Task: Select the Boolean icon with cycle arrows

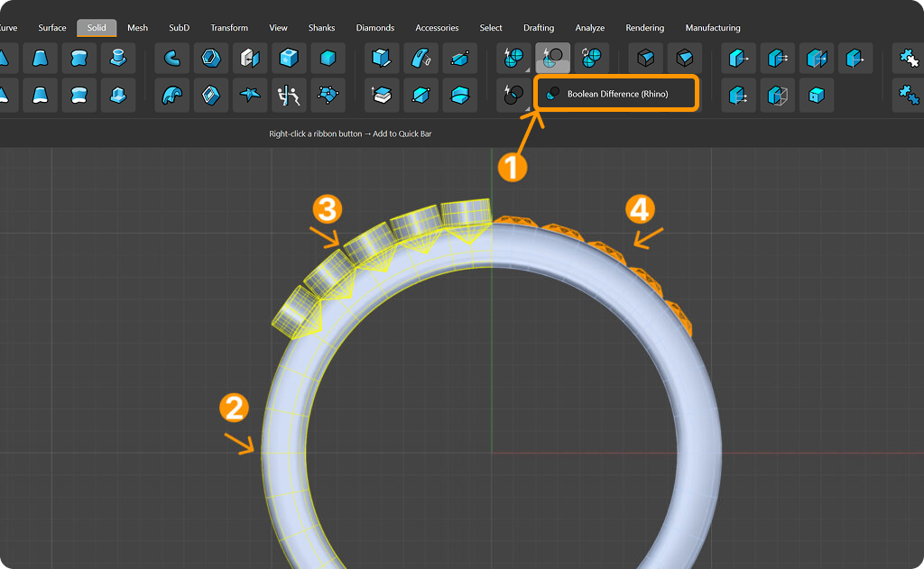Action: coord(592,58)
